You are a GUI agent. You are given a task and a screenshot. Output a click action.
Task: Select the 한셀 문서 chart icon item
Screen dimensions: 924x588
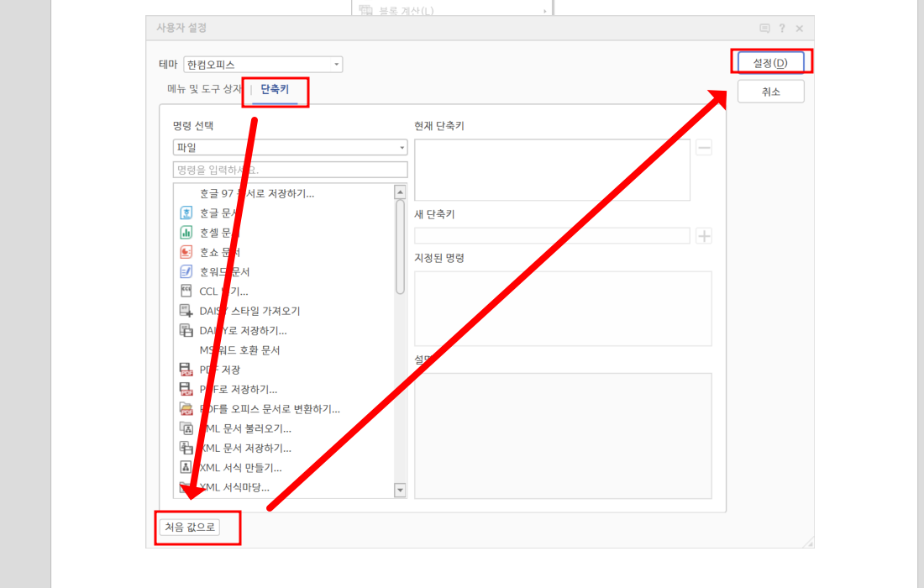click(x=227, y=232)
